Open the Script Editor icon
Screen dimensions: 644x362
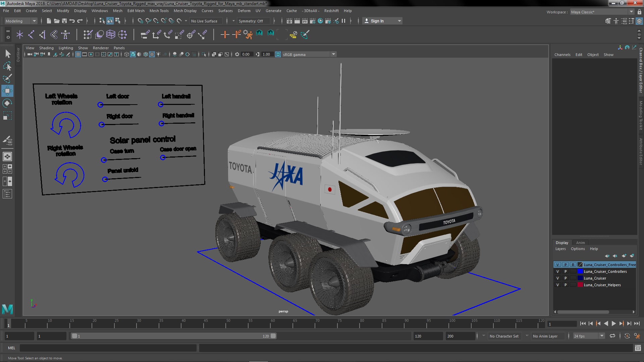click(638, 348)
